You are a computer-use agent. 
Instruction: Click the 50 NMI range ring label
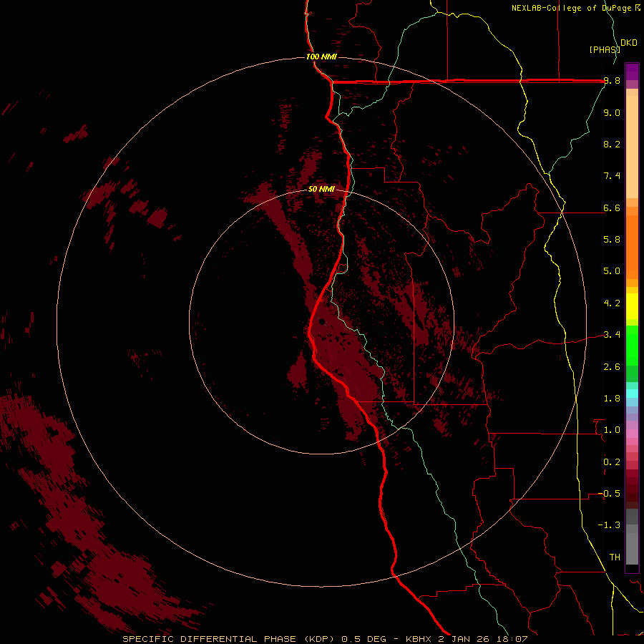click(x=321, y=190)
